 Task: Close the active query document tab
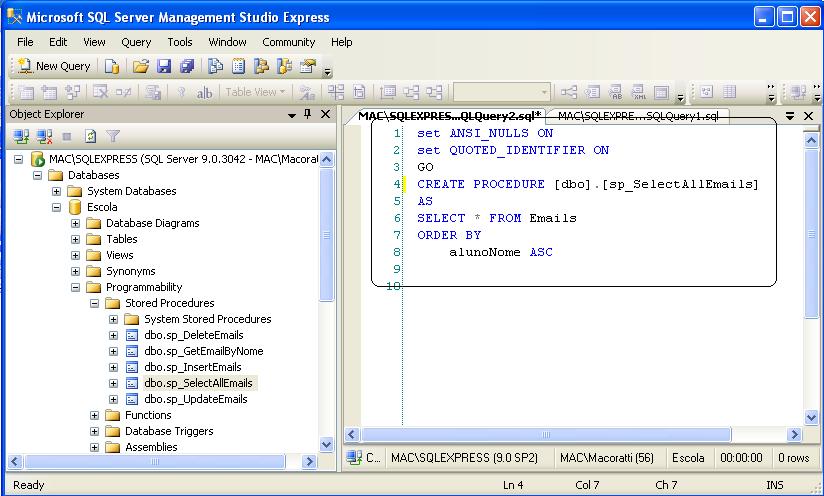(x=809, y=116)
